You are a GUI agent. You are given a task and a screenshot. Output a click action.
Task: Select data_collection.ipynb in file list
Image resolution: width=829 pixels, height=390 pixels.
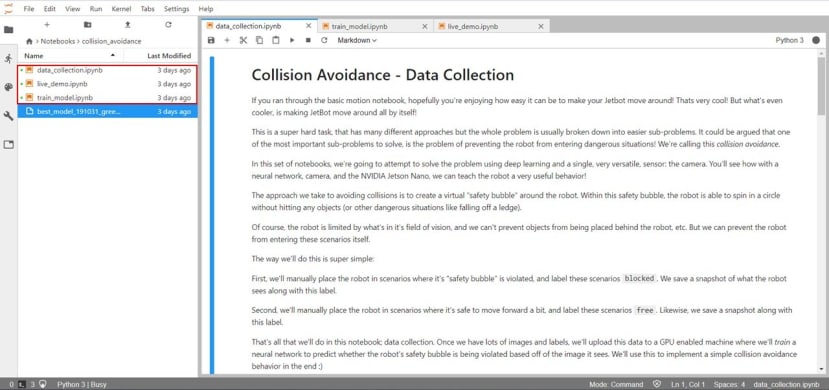coord(108,70)
